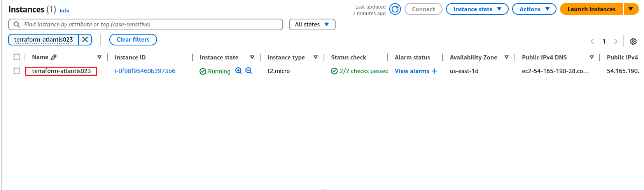Click the us-east-1d availability zone cell
The width and height of the screenshot is (644, 190).
click(464, 71)
